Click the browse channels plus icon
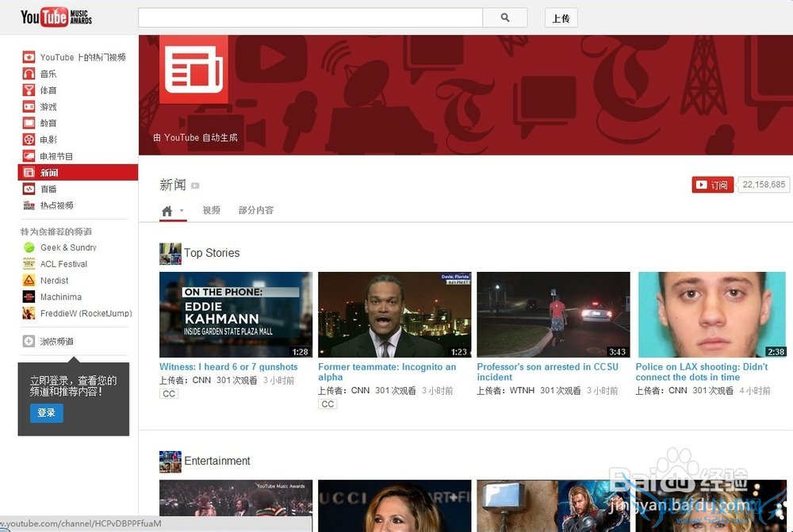793x532 pixels. (x=29, y=342)
